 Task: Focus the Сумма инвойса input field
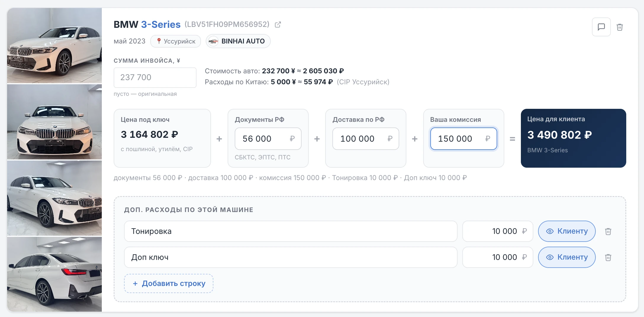pos(155,77)
